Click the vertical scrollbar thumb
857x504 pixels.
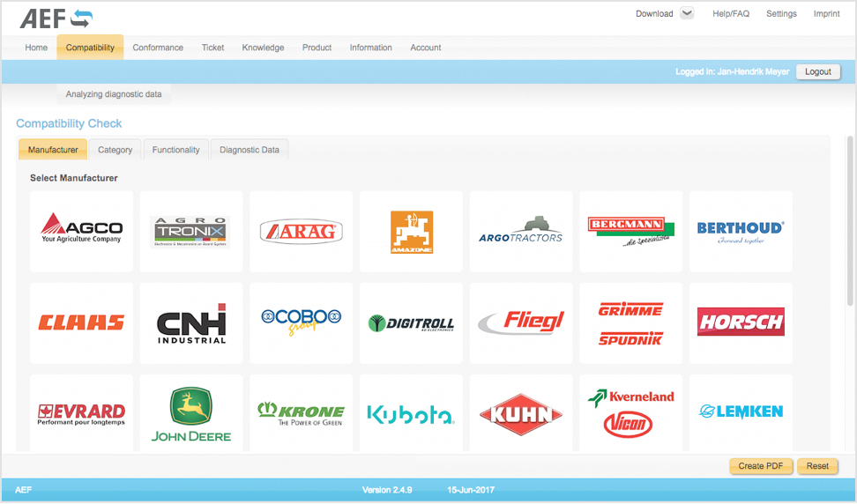click(x=850, y=220)
